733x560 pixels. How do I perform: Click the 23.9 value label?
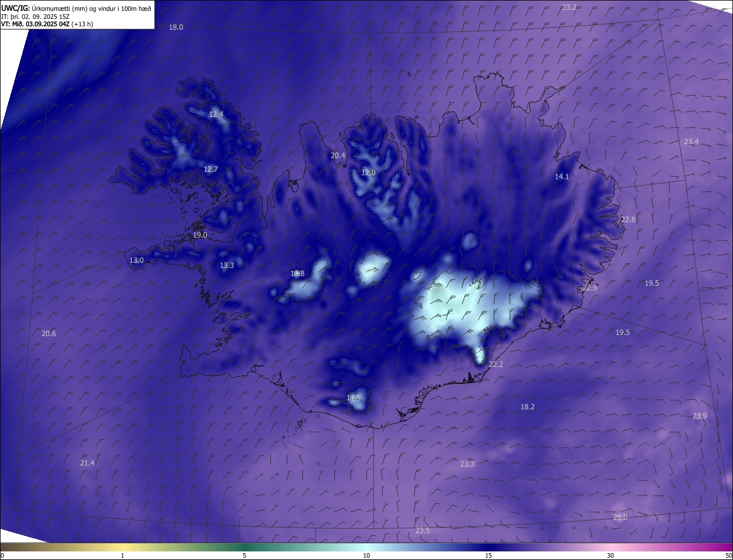(700, 416)
